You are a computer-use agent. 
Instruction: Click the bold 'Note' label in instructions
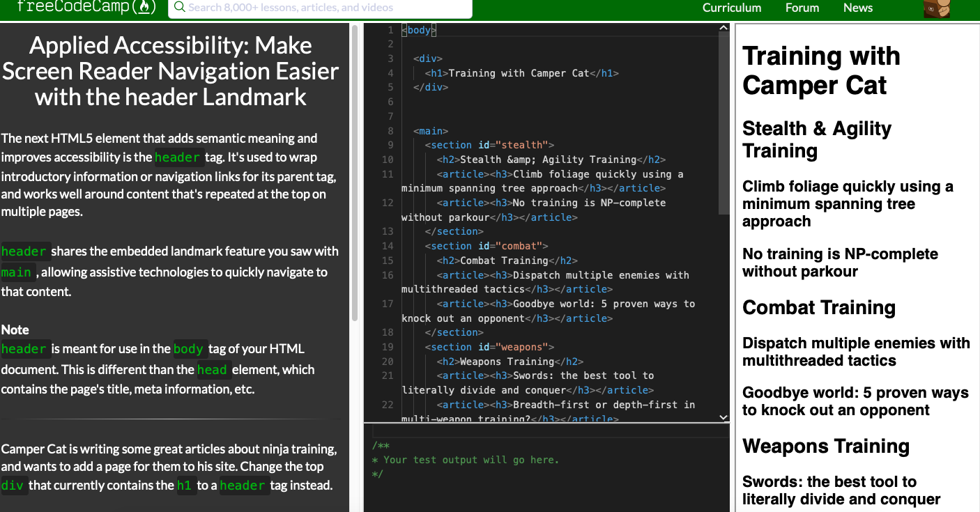point(15,329)
